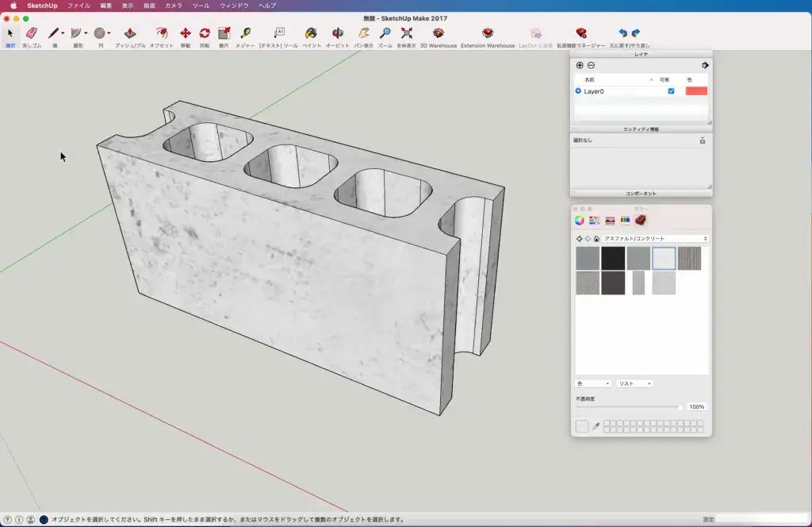The width and height of the screenshot is (812, 527).
Task: Open the line tool dropdown arrow
Action: click(63, 33)
